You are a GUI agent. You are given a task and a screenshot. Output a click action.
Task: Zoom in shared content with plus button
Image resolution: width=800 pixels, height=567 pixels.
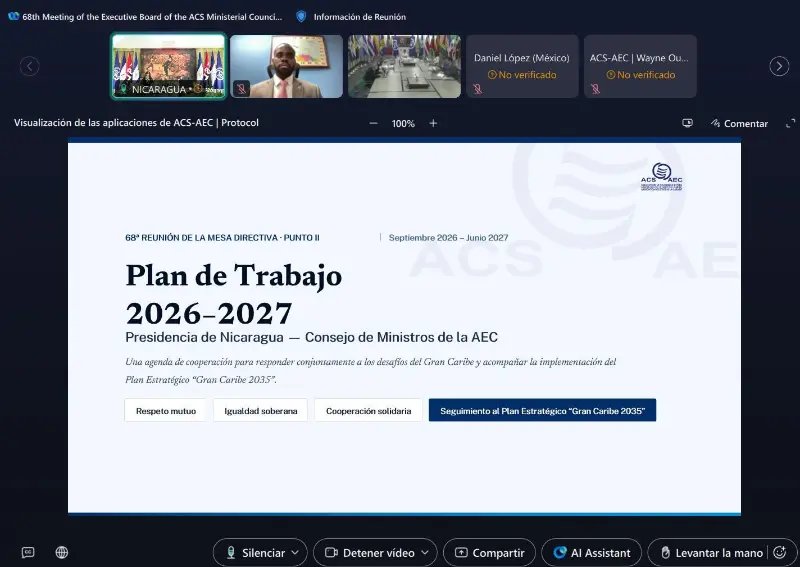pyautogui.click(x=433, y=123)
